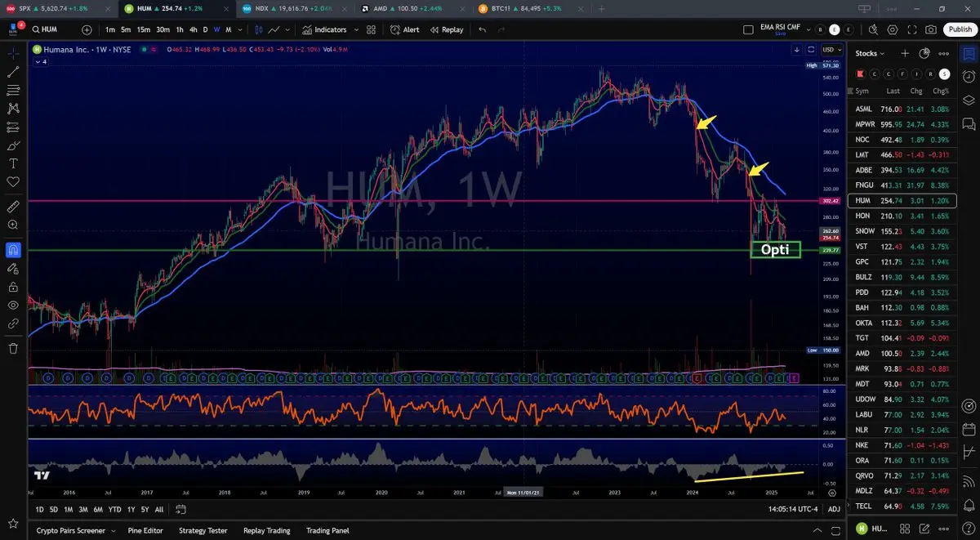Take a snapshot with camera icon

point(932,29)
